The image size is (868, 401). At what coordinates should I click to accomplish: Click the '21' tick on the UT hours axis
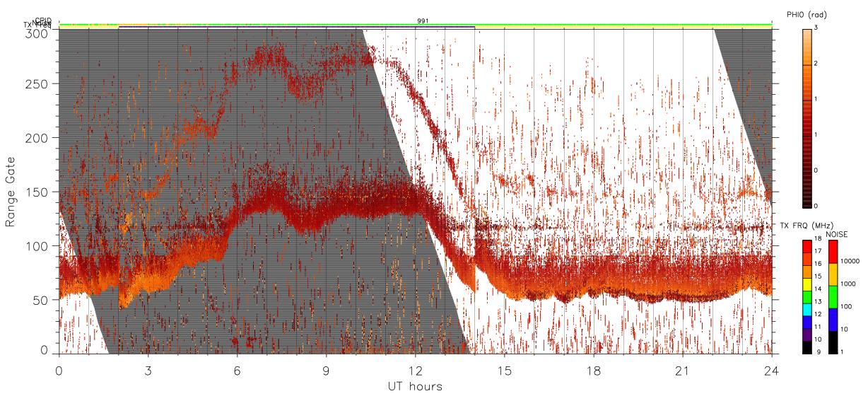pyautogui.click(x=683, y=370)
